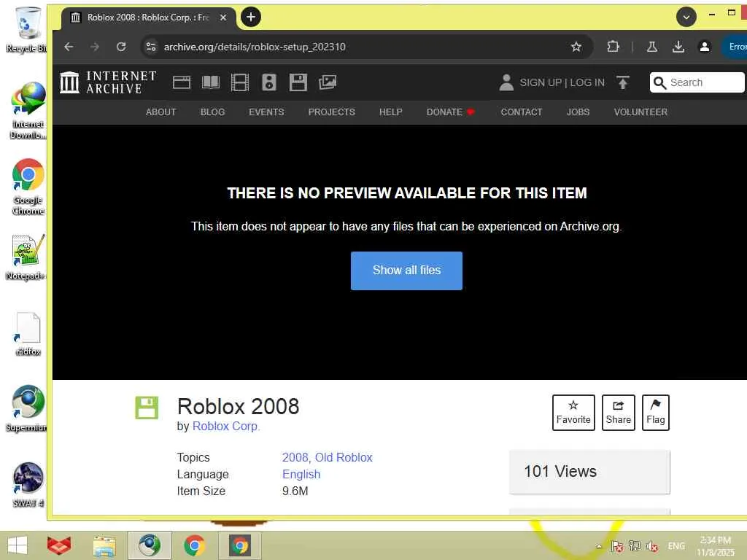Open File Explorer from the taskbar
Image resolution: width=747 pixels, height=560 pixels.
(104, 545)
